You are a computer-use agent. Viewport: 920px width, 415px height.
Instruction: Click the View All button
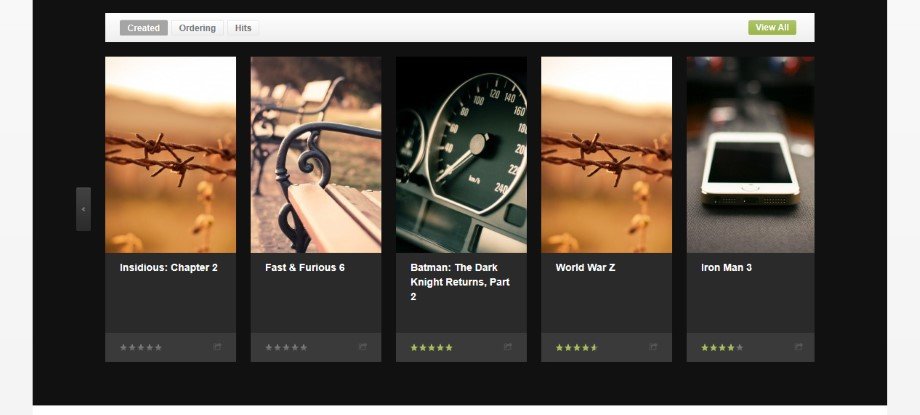(x=772, y=28)
